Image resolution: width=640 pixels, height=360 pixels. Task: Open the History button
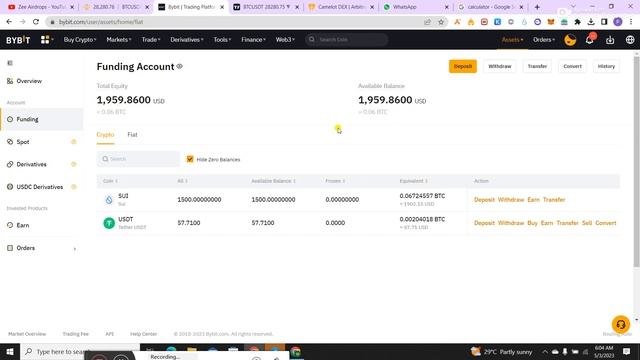click(606, 66)
